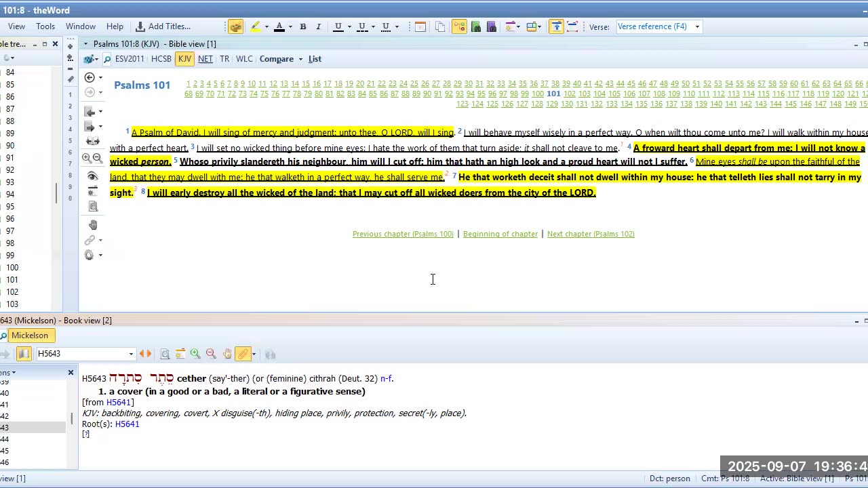Click the book with arrows navigation icon
868x488 pixels.
point(93,142)
